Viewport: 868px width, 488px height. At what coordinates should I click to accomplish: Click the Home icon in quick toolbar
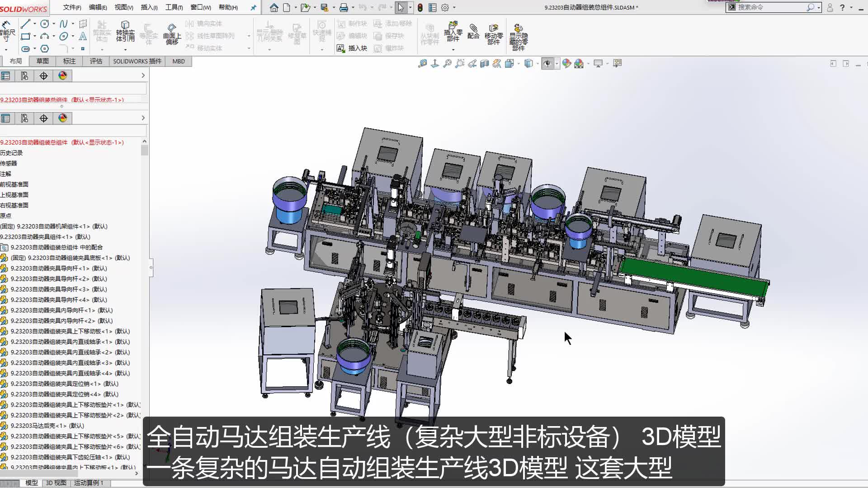tap(274, 8)
